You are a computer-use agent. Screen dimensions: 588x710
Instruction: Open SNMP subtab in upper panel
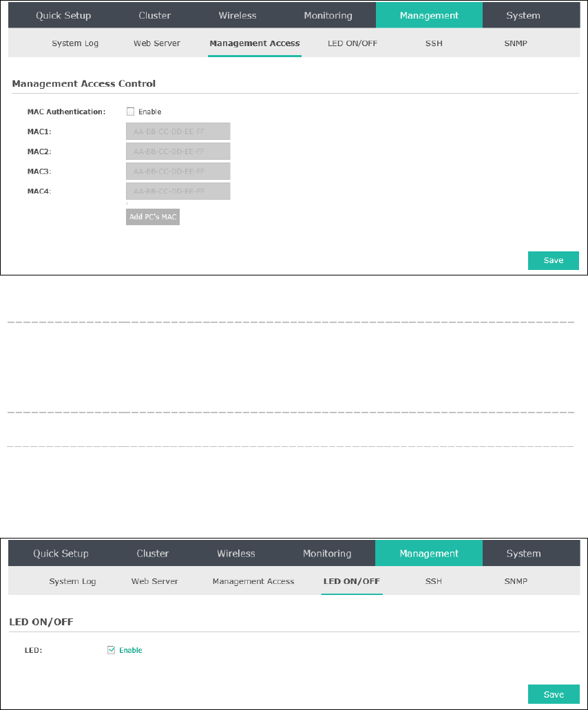click(x=516, y=43)
